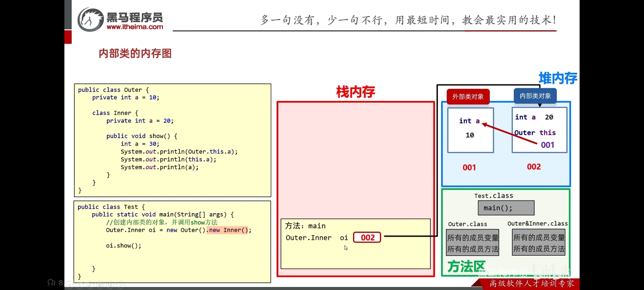
Task: Select the pen annotation tool icon
Action: click(x=90, y=285)
